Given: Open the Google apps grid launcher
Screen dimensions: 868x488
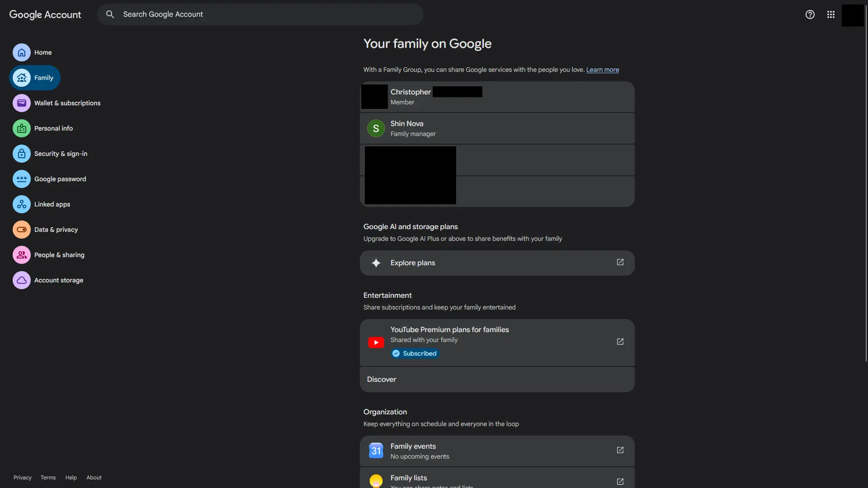Looking at the screenshot, I should 830,14.
